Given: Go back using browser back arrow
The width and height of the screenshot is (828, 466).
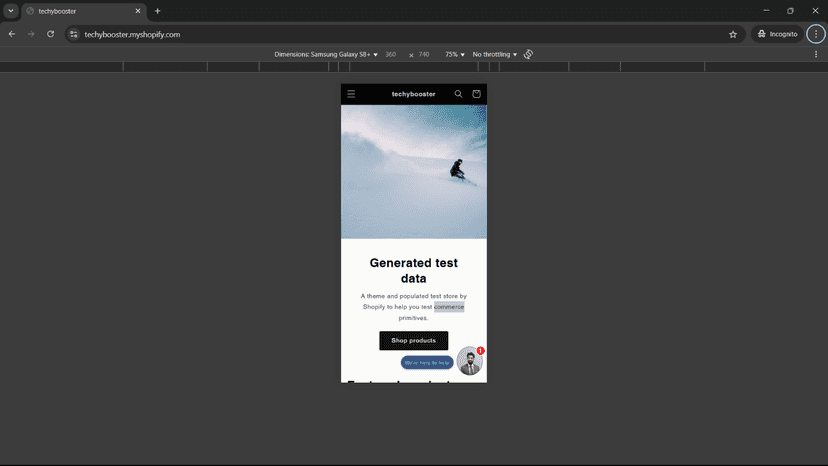Looking at the screenshot, I should (12, 34).
